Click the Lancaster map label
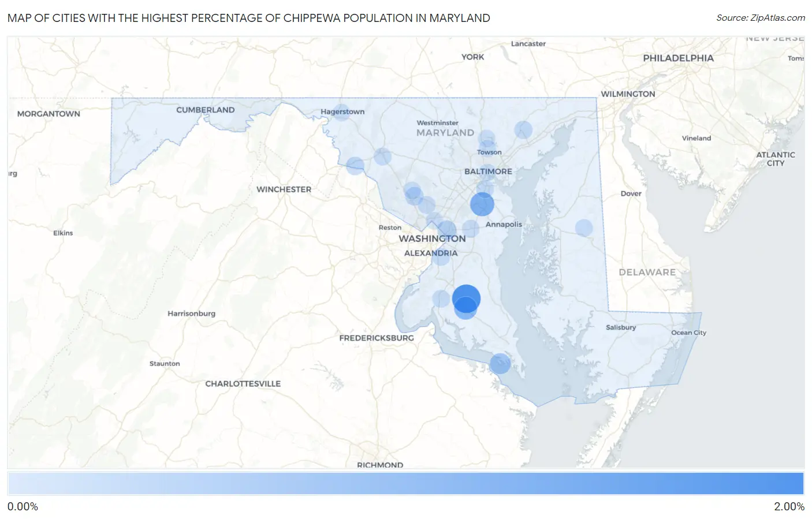The width and height of the screenshot is (812, 519). 528,44
